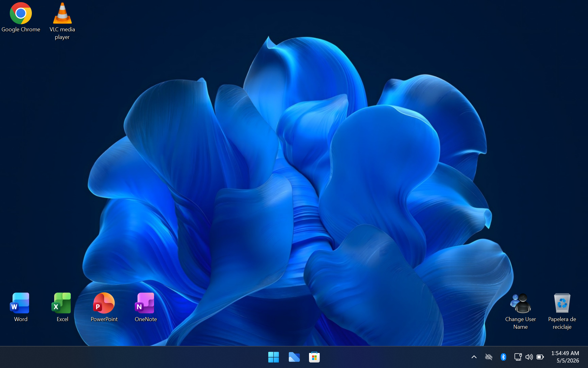This screenshot has width=588, height=368.
Task: Check the battery status tray icon
Action: pyautogui.click(x=540, y=357)
